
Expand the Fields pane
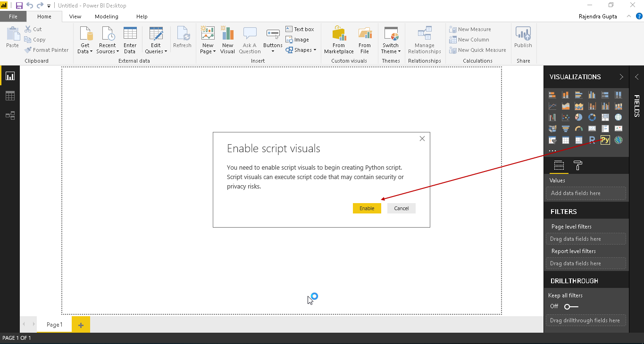[x=636, y=77]
